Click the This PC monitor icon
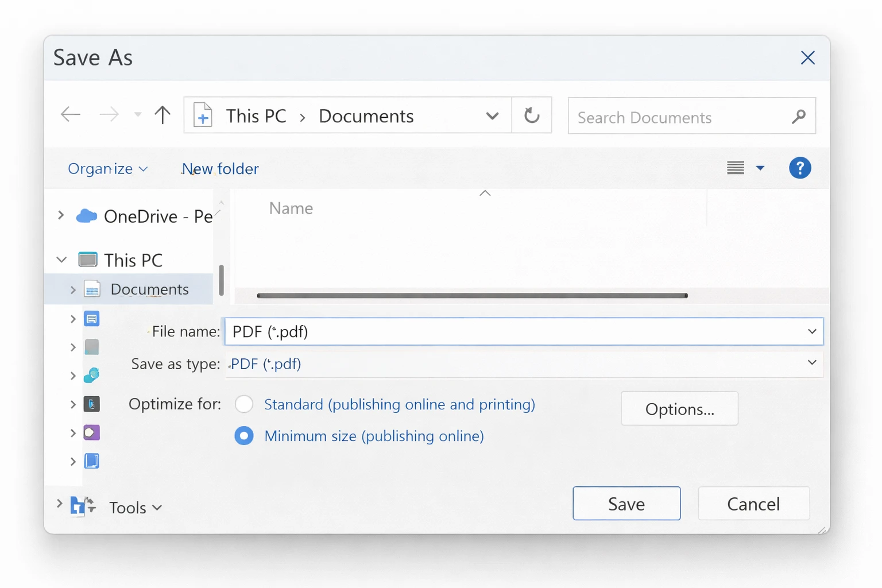The width and height of the screenshot is (882, 588). click(x=88, y=260)
